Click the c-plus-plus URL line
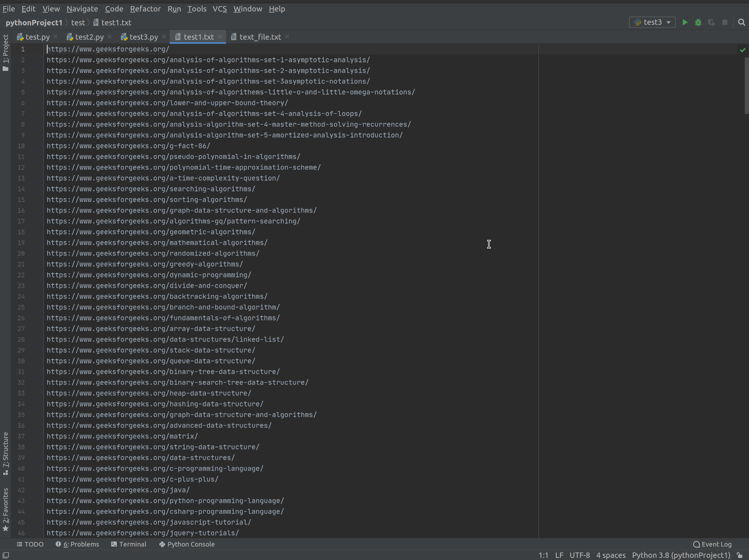Viewport: 749px width, 560px height. (132, 479)
